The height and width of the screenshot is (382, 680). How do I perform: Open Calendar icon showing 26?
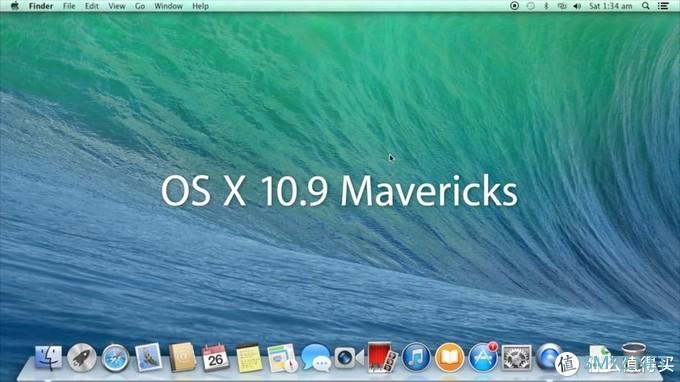[215, 358]
